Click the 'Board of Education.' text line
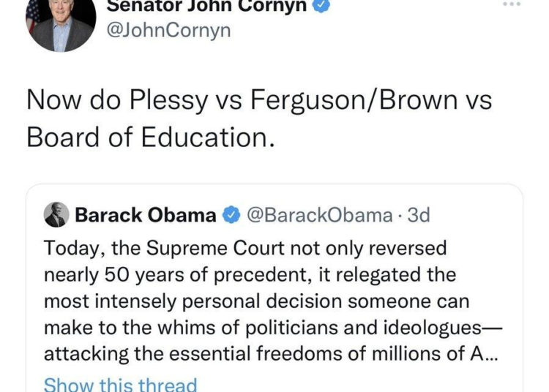Screen dimensions: 549x392 pos(151,137)
